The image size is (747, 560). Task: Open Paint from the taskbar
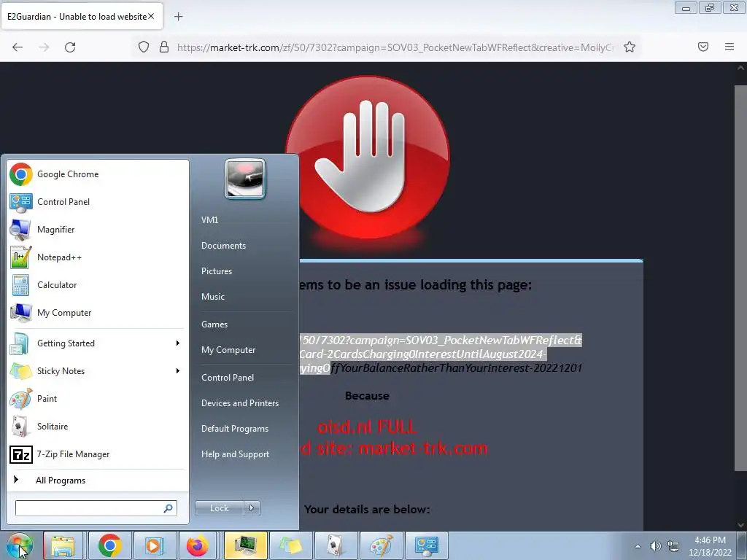381,545
